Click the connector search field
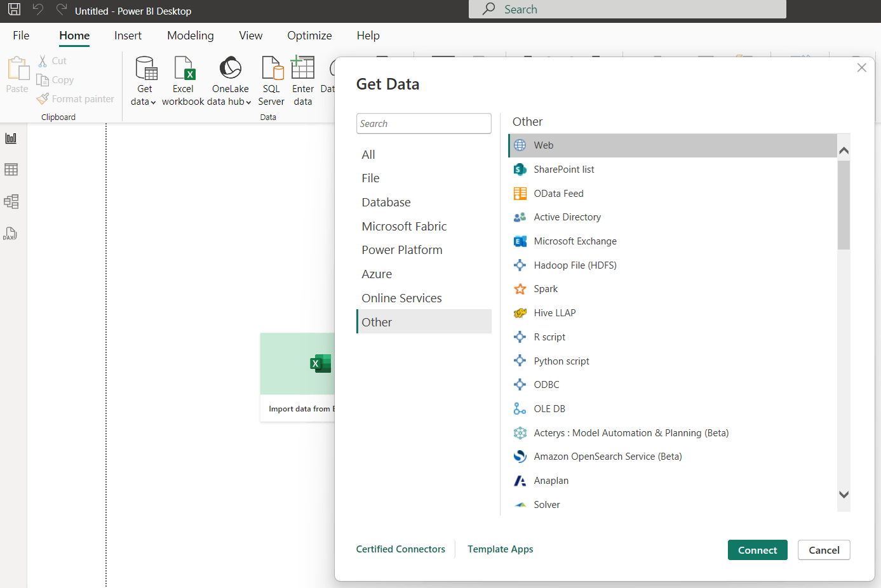This screenshot has height=588, width=881. 424,123
